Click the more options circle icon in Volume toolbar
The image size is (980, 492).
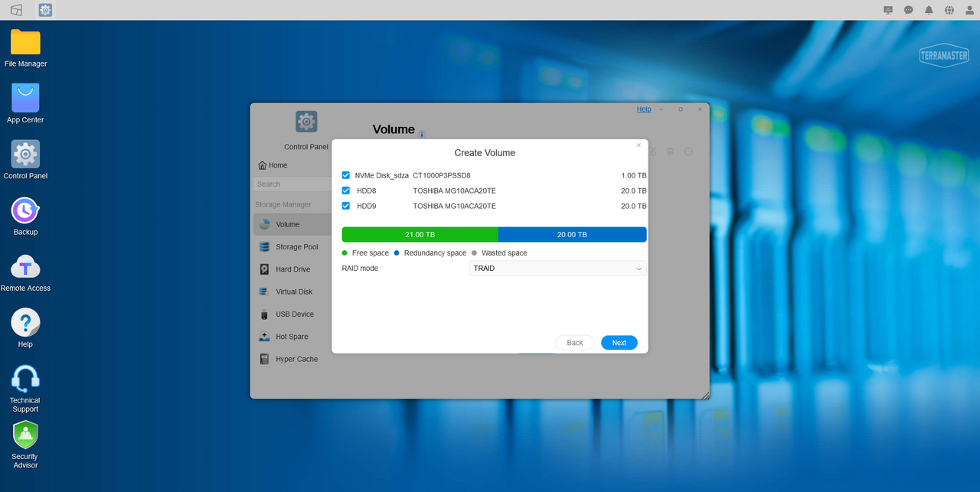688,152
